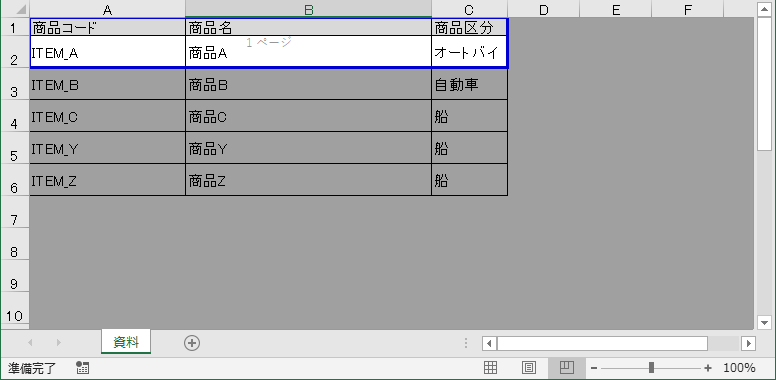Select cell containing ITEM_C
The width and height of the screenshot is (776, 380).
[107, 116]
